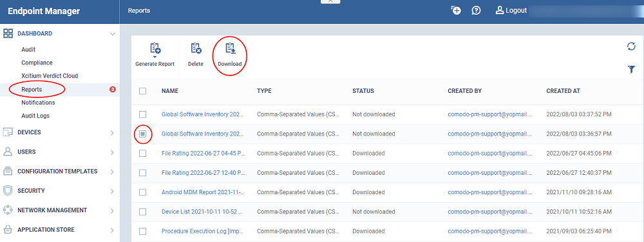
Task: Click the date 2021/10/11 10:52:16 AM
Action: (x=579, y=212)
